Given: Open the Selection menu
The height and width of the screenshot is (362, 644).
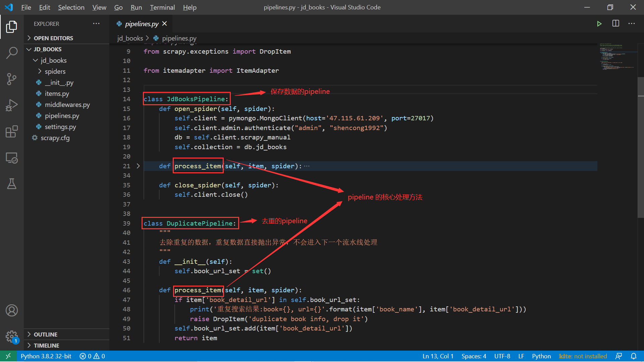Looking at the screenshot, I should click(71, 7).
